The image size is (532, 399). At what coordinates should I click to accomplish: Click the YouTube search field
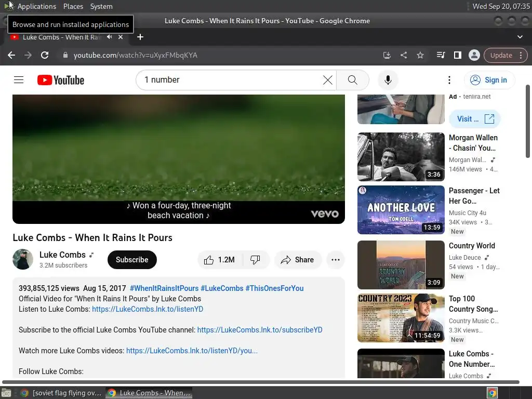tap(231, 80)
